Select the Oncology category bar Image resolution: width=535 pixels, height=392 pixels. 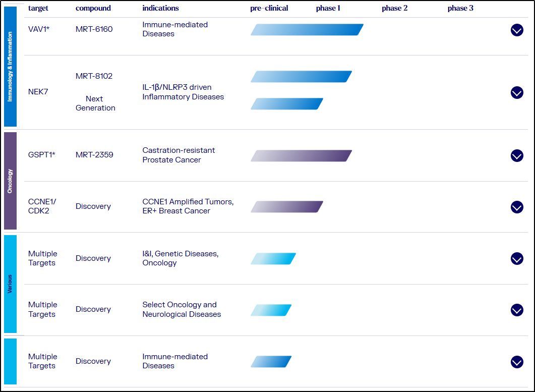pos(10,181)
